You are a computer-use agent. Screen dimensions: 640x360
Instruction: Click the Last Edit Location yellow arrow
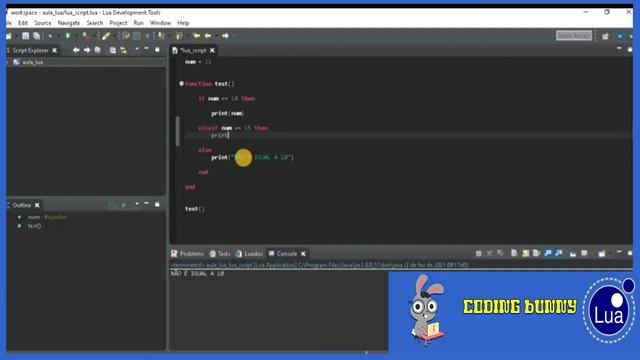196,36
